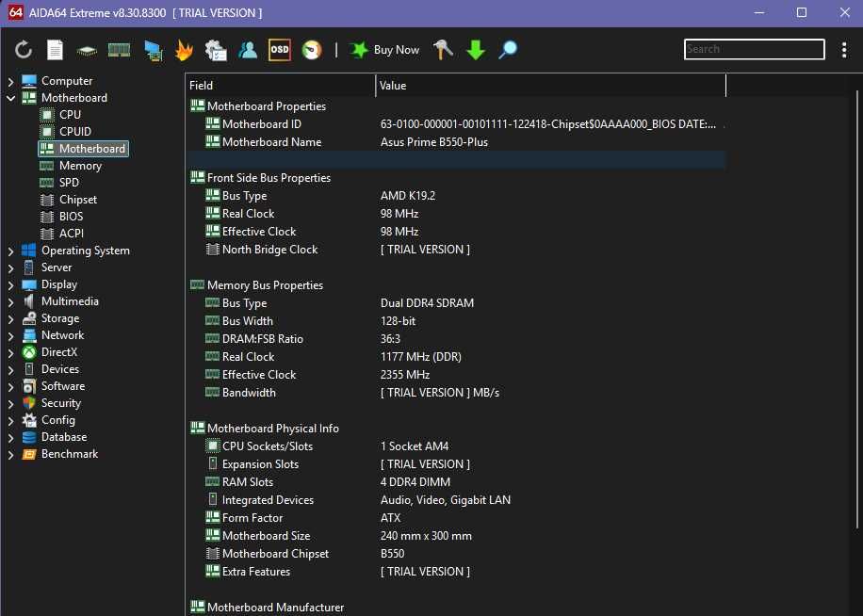This screenshot has width=863, height=616.
Task: Select the Extra Features row
Action: [x=456, y=572]
